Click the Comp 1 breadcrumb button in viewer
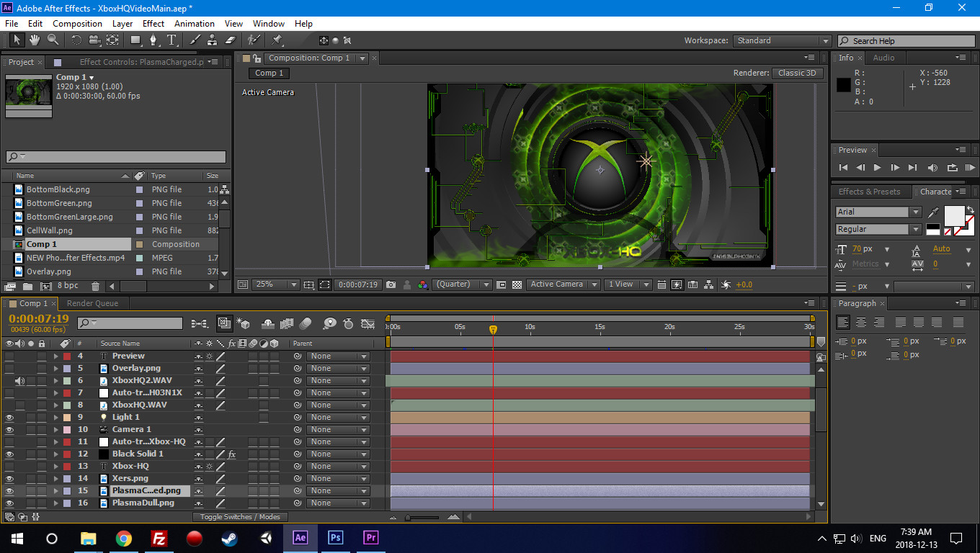 [x=269, y=73]
